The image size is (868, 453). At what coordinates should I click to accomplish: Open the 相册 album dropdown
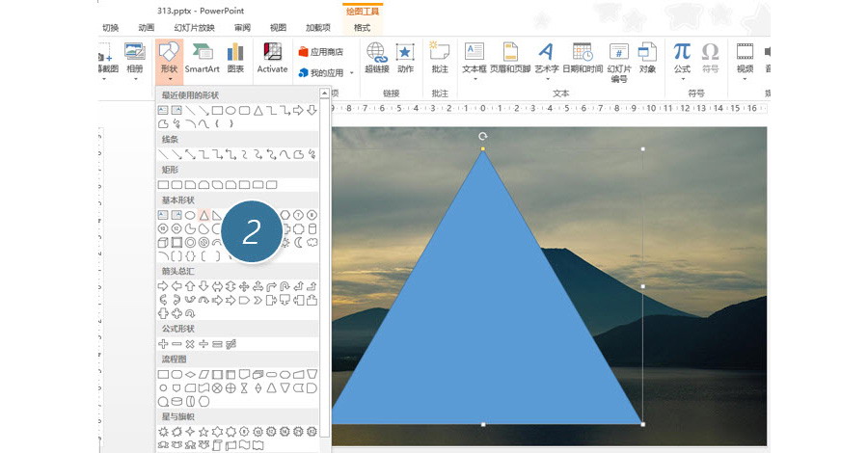pos(134,59)
